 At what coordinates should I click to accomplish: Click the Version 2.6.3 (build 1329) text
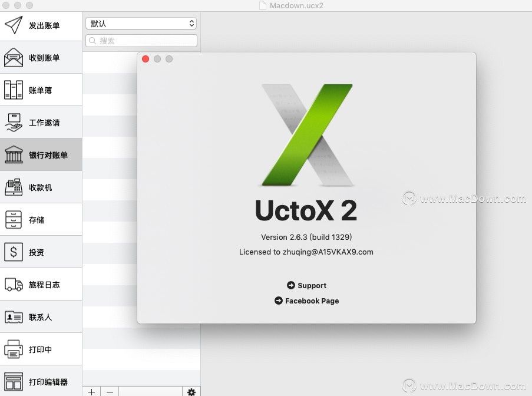coord(306,237)
